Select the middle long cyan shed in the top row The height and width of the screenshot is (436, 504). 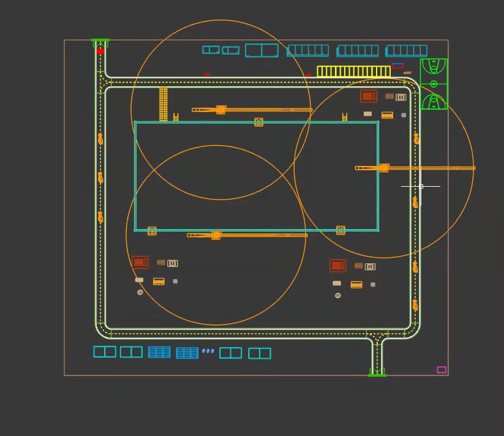[x=358, y=51]
